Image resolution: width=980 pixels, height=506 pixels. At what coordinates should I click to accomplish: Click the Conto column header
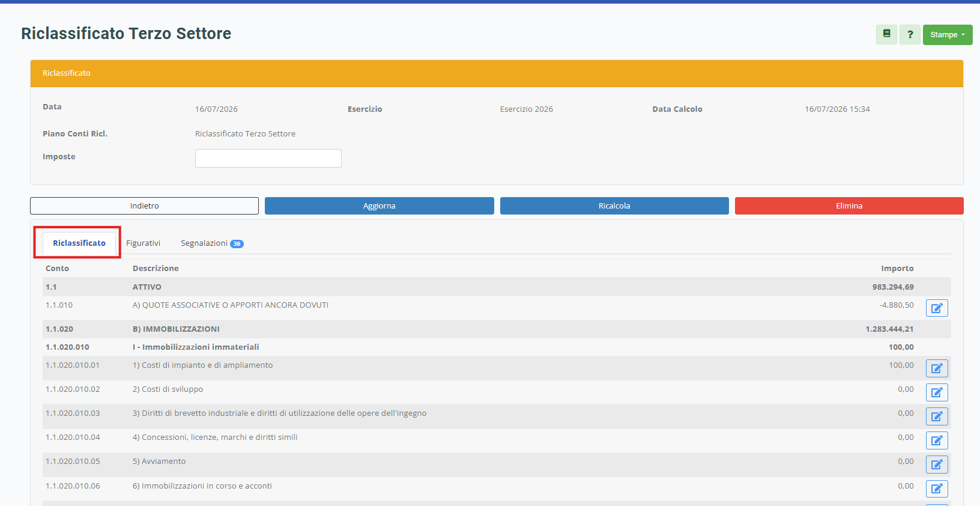coord(57,268)
